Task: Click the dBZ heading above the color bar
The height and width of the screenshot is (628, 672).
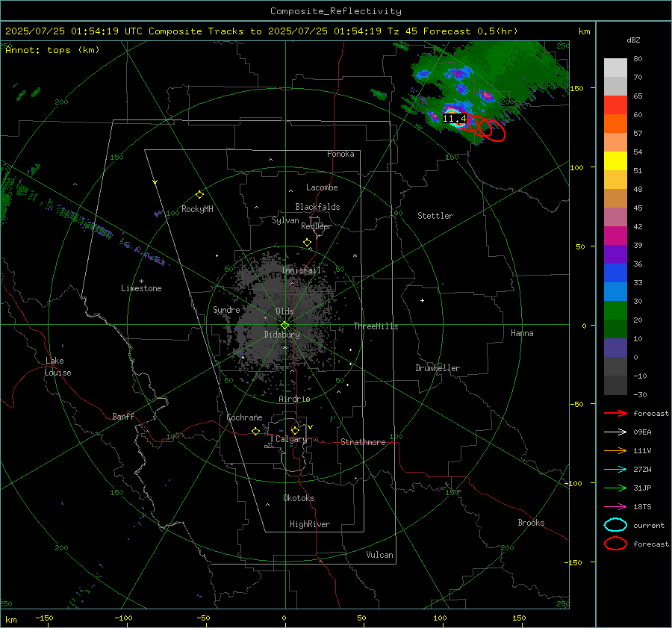Action: (x=633, y=40)
